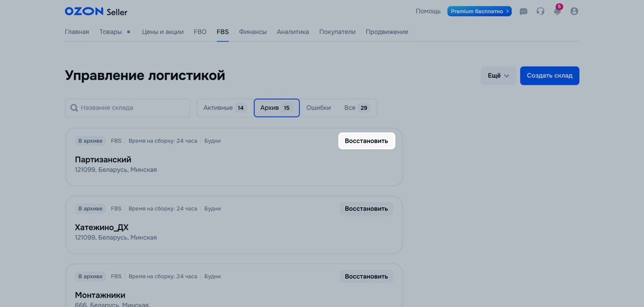Image resolution: width=644 pixels, height=307 pixels.
Task: Click Premium бесплатно banner button
Action: tap(479, 11)
